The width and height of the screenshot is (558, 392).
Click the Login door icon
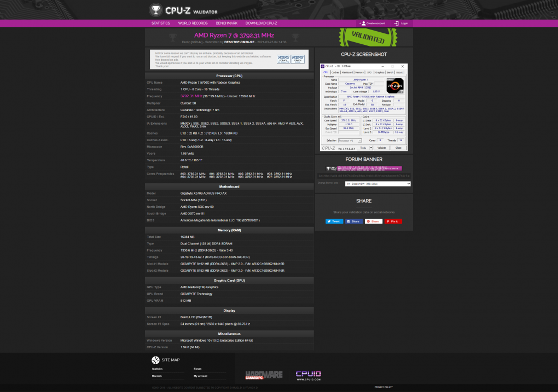(396, 24)
